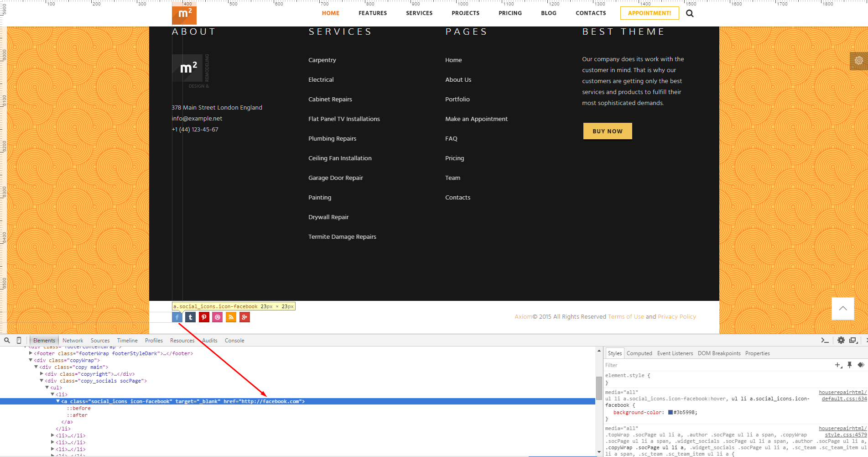The width and height of the screenshot is (868, 457).
Task: Click the #3b5998 background-color swatch
Action: coord(670,412)
